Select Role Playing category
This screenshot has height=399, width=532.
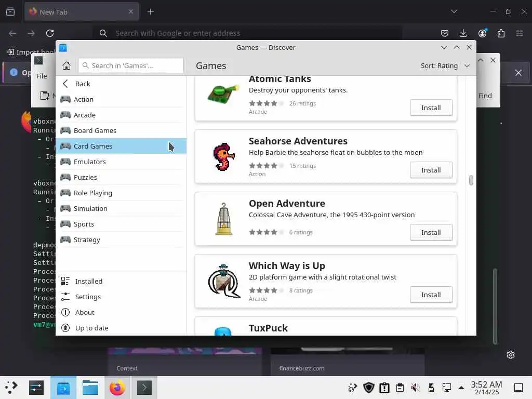[x=121, y=193]
